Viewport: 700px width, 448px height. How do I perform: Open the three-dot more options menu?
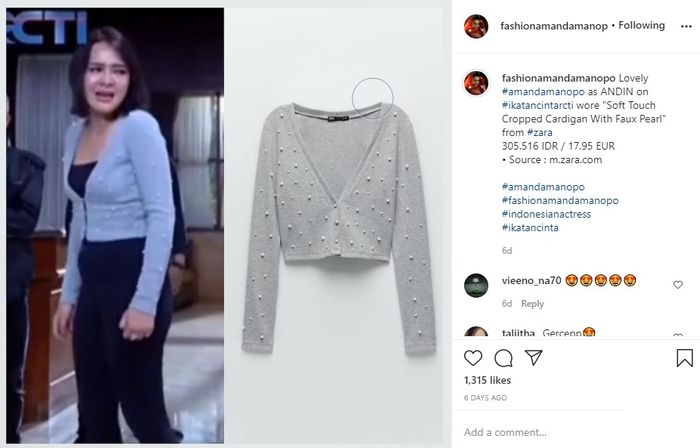pyautogui.click(x=686, y=26)
